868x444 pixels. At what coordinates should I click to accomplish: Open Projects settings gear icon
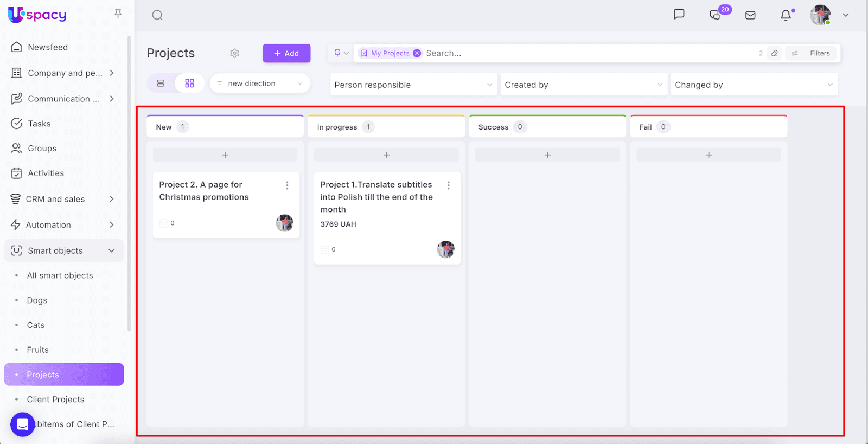pos(234,53)
